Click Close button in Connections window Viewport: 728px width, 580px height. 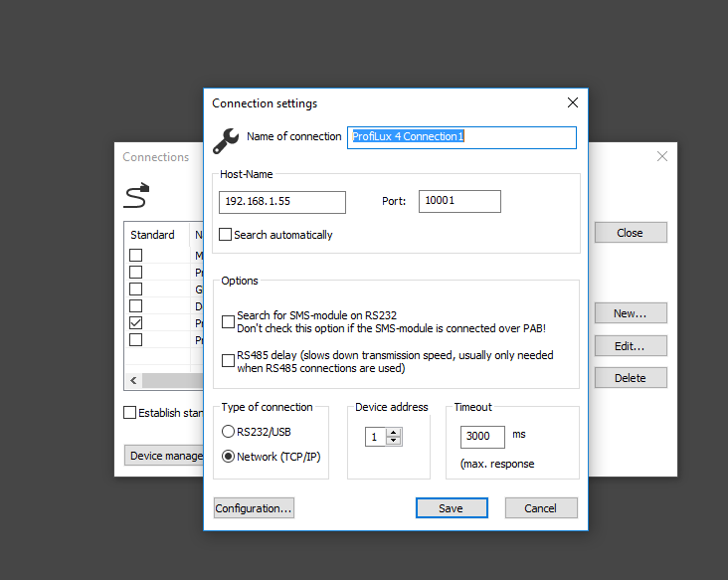631,233
